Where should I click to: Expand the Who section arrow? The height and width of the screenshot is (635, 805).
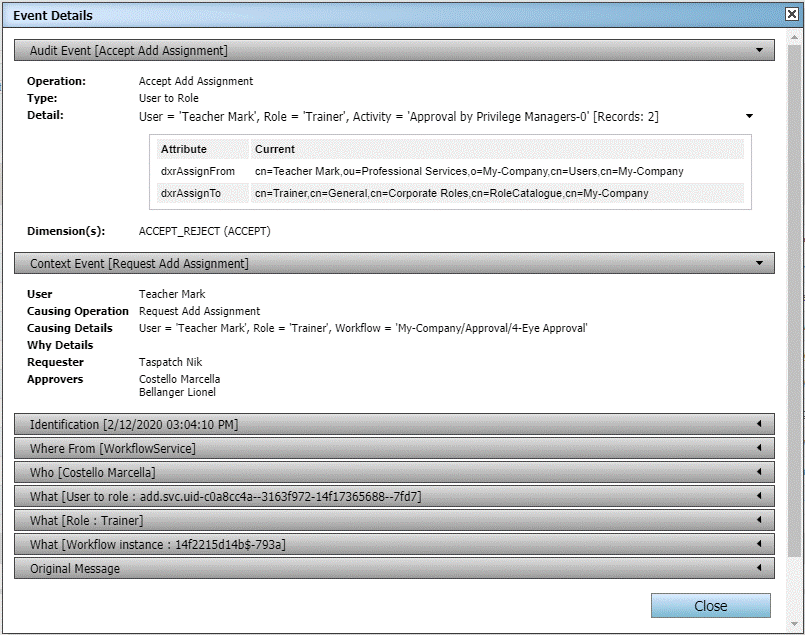[759, 473]
